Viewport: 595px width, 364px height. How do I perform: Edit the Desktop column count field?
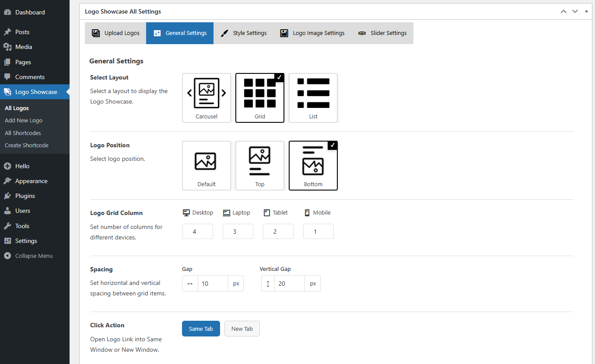click(198, 232)
